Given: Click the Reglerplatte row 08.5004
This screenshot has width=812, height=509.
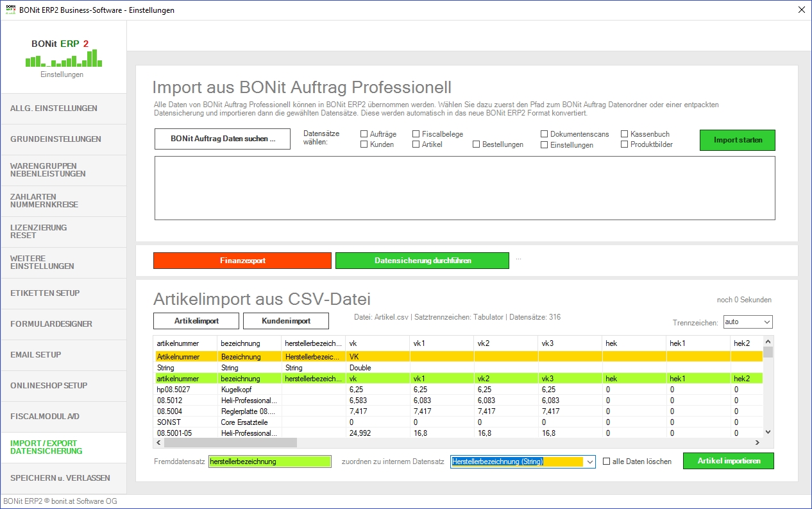Looking at the screenshot, I should coord(458,411).
